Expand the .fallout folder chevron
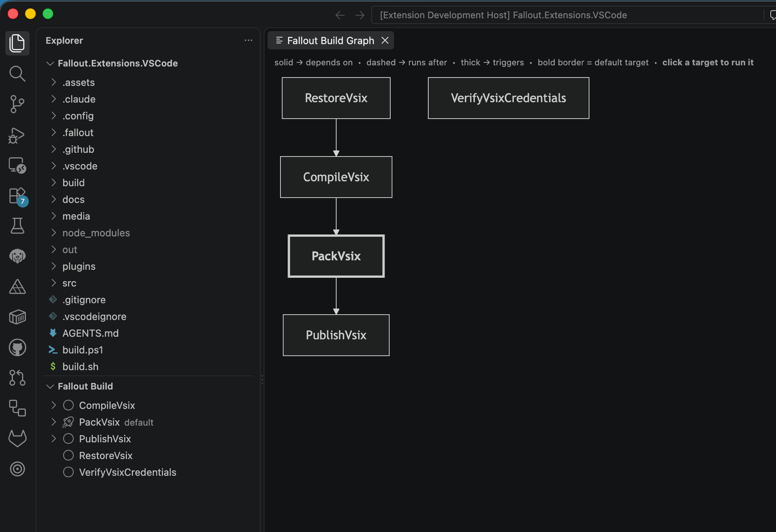The image size is (776, 532). click(x=54, y=133)
